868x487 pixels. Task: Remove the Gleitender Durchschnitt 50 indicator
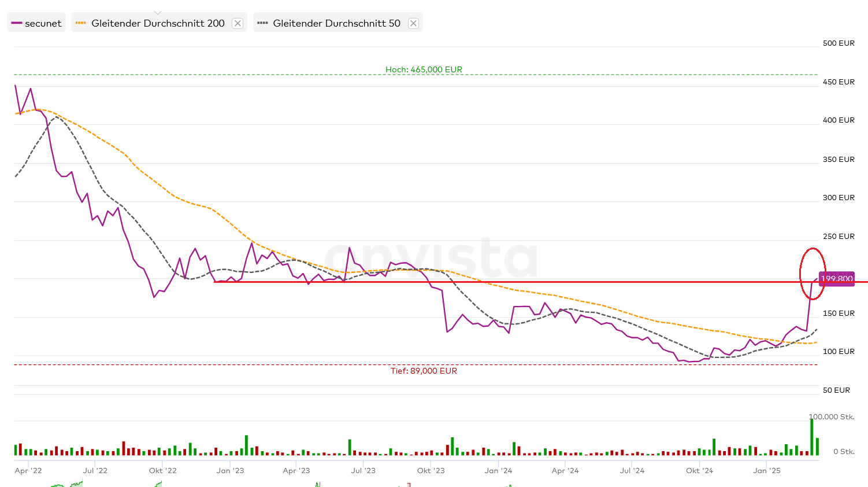click(x=413, y=23)
